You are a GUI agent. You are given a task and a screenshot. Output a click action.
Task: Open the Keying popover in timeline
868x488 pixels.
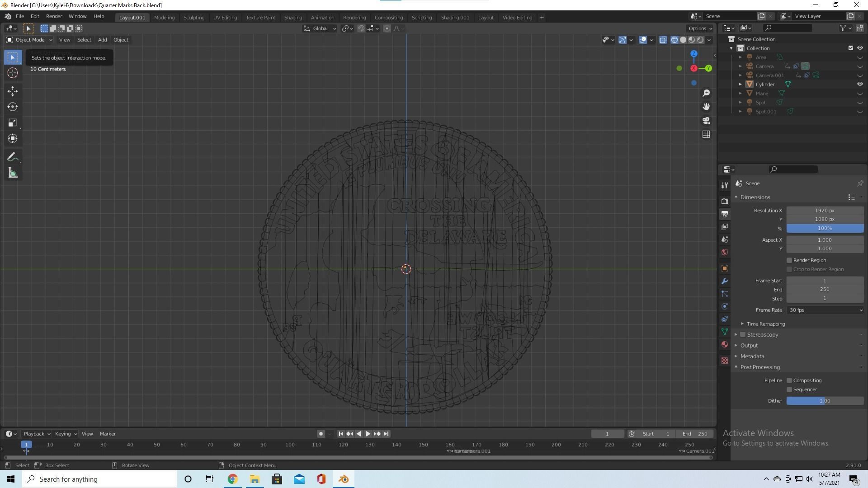(x=65, y=434)
